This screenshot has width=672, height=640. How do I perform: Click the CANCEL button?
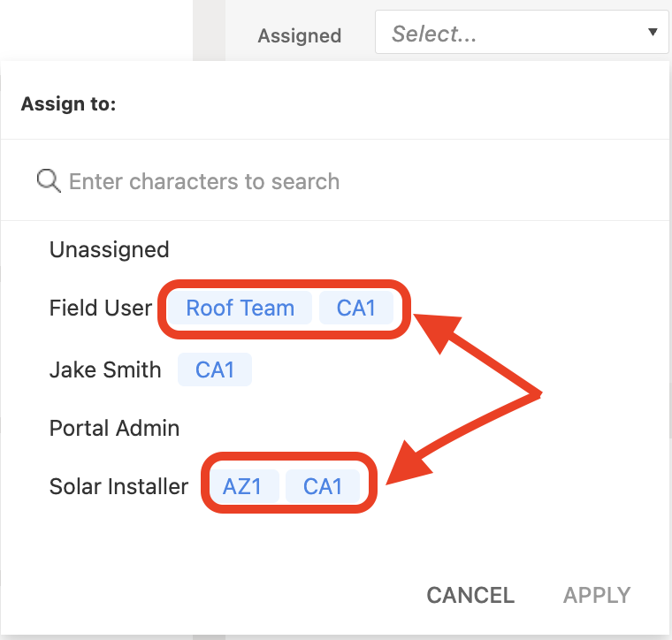(470, 595)
